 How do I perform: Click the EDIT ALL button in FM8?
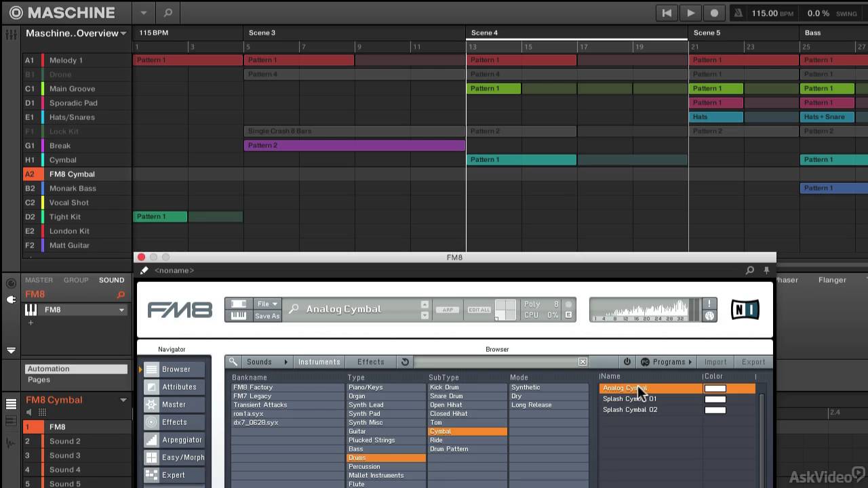point(479,310)
